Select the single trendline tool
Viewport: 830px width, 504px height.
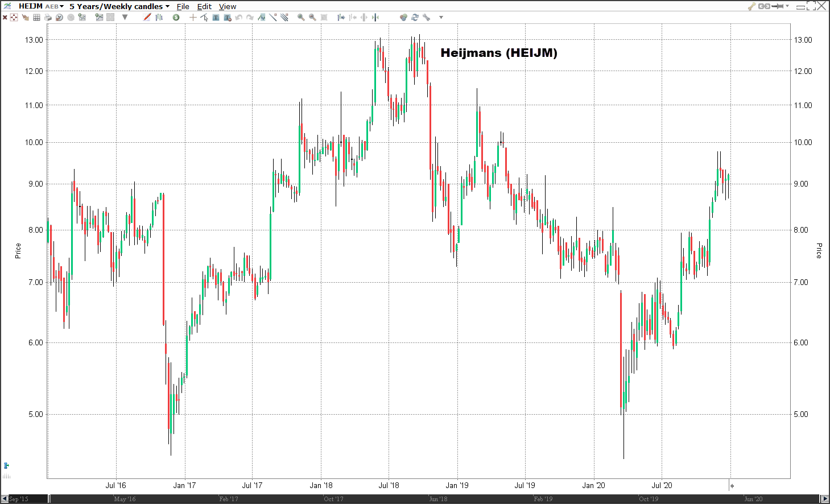[273, 18]
